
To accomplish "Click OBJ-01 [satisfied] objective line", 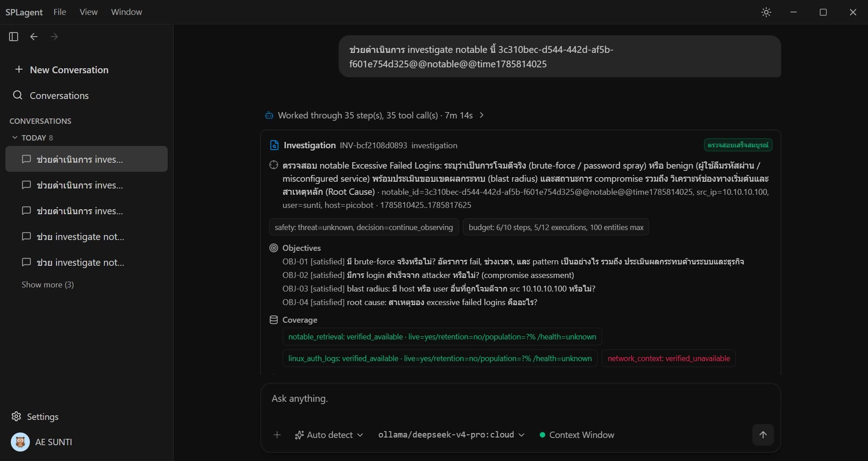I will point(513,261).
